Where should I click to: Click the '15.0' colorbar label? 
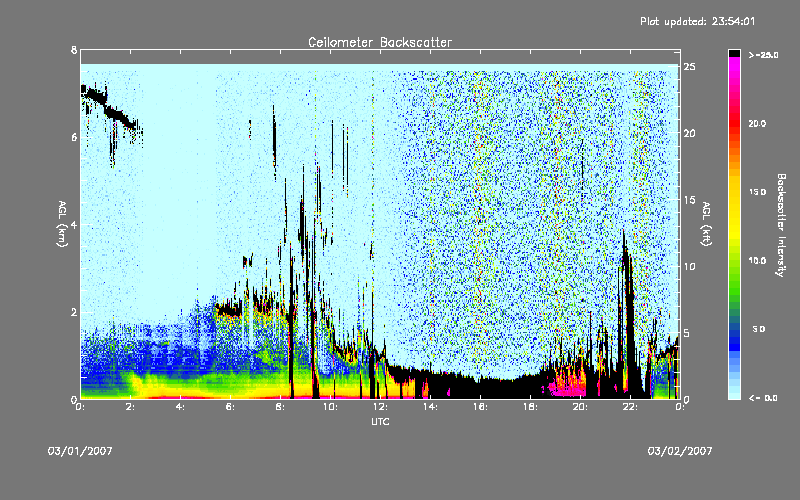click(x=757, y=192)
